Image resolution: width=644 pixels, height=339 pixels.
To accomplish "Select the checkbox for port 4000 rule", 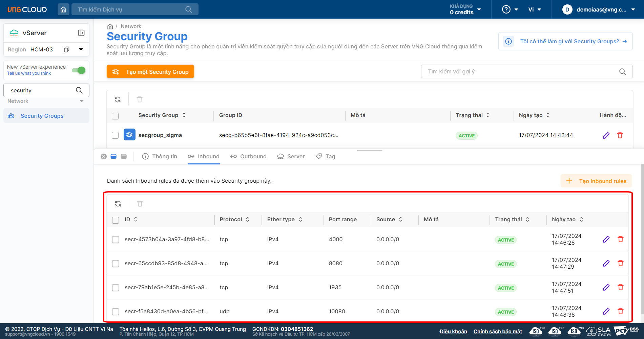I will pos(116,240).
